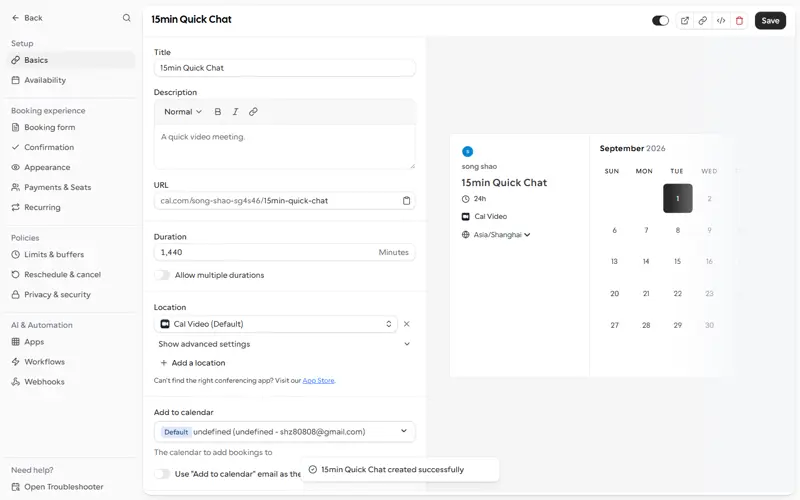Open the Availability tab
Image resolution: width=800 pixels, height=500 pixels.
(71, 80)
